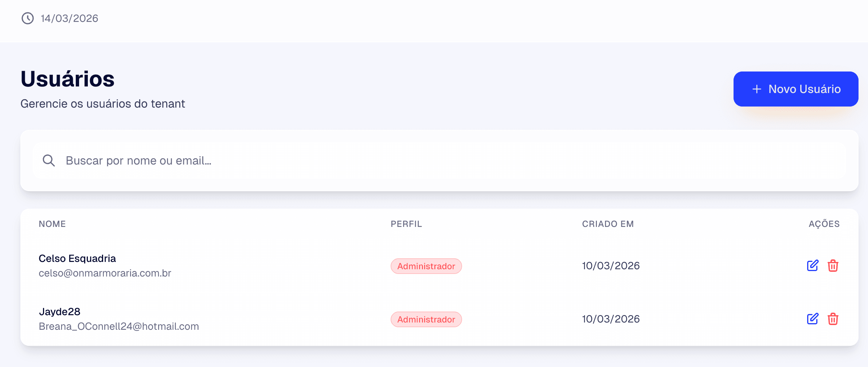Click the plus icon in Novo Usuário
This screenshot has height=367, width=868.
[757, 89]
